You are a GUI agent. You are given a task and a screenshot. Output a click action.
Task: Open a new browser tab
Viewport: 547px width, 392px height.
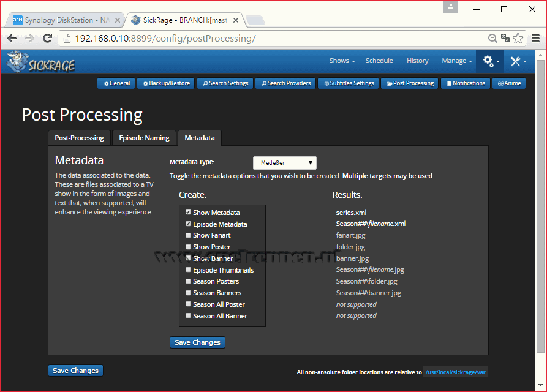pyautogui.click(x=255, y=20)
